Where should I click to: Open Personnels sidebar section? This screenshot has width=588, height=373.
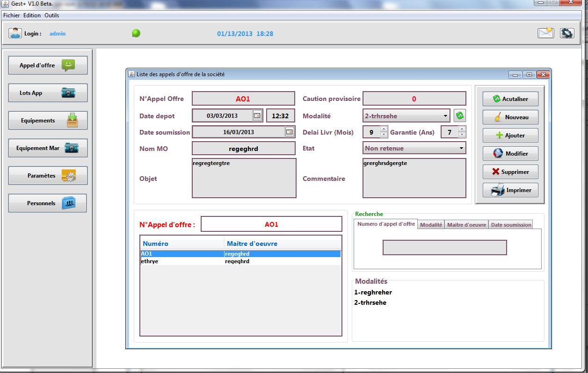pyautogui.click(x=48, y=203)
